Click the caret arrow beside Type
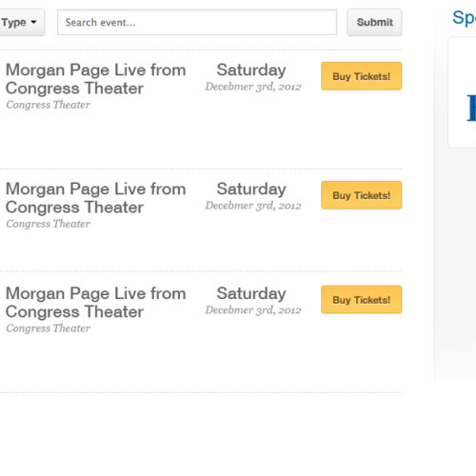The height and width of the screenshot is (476, 476). pos(33,22)
